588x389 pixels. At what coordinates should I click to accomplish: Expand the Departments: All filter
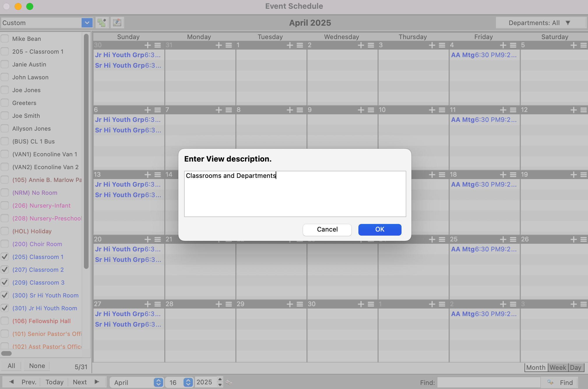coord(540,23)
